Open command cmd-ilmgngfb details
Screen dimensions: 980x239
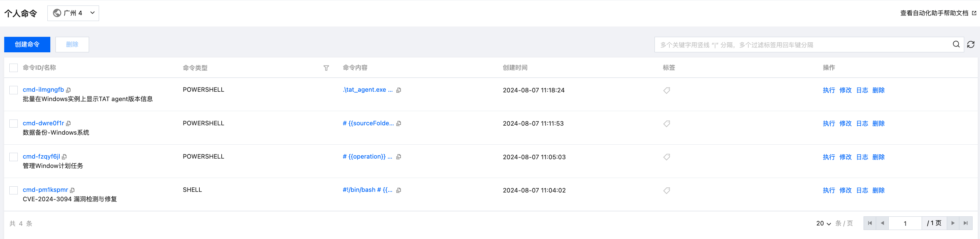pos(43,89)
